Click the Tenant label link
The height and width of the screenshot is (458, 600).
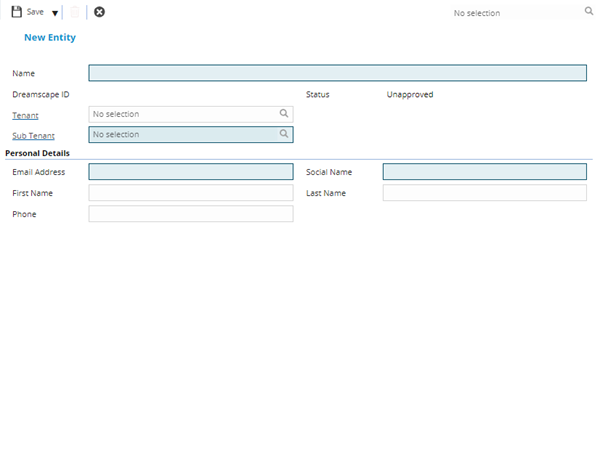click(25, 115)
